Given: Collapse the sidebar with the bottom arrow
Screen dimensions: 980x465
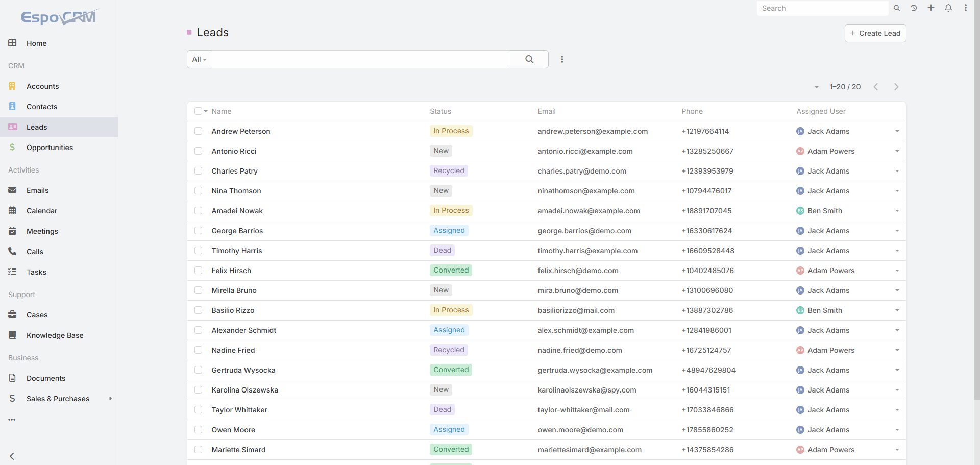Looking at the screenshot, I should tap(12, 456).
